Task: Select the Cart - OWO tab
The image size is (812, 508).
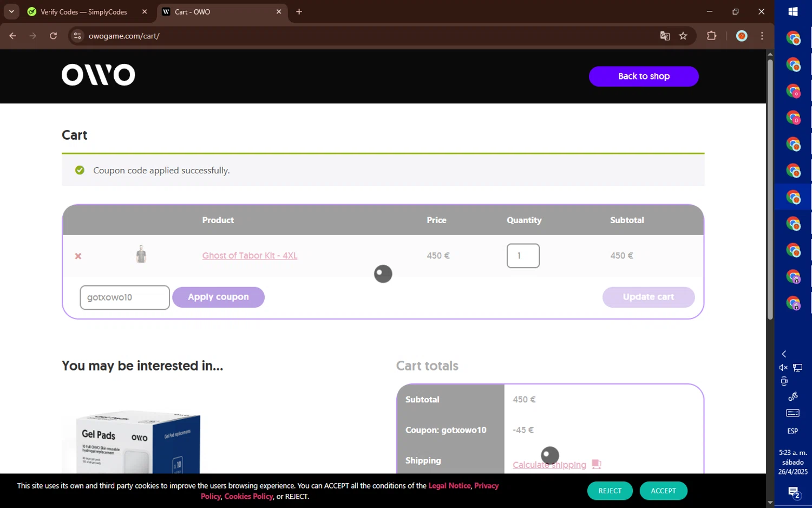Action: [x=222, y=12]
